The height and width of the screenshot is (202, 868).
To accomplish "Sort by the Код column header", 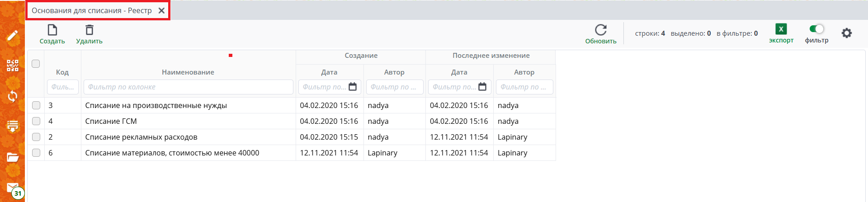I will coord(62,72).
